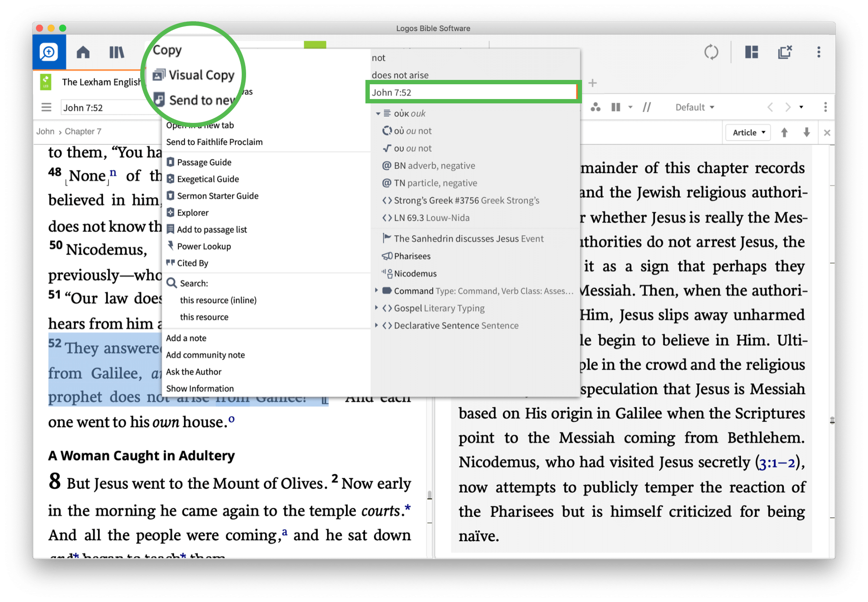The height and width of the screenshot is (602, 868).
Task: Choose Copy from context menu
Action: 167,50
